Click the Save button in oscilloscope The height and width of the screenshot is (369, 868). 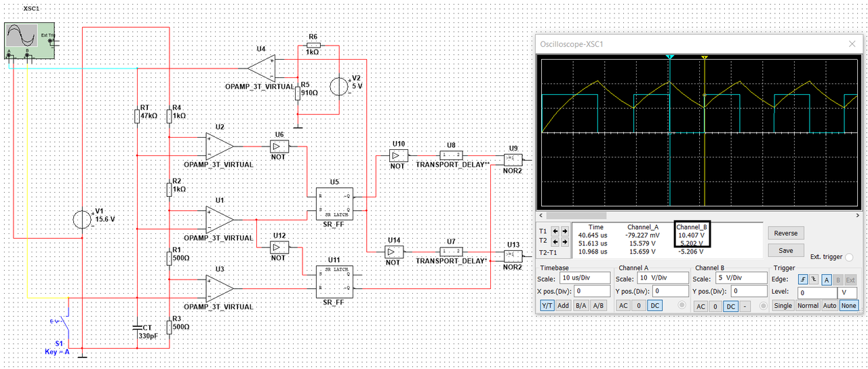click(x=786, y=250)
